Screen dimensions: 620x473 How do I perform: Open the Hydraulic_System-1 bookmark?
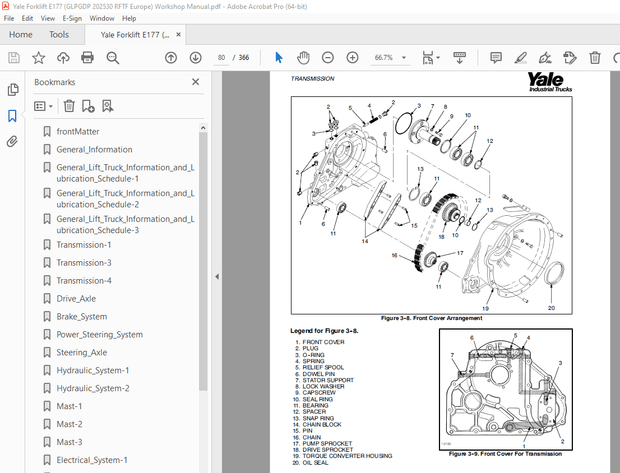click(x=93, y=370)
